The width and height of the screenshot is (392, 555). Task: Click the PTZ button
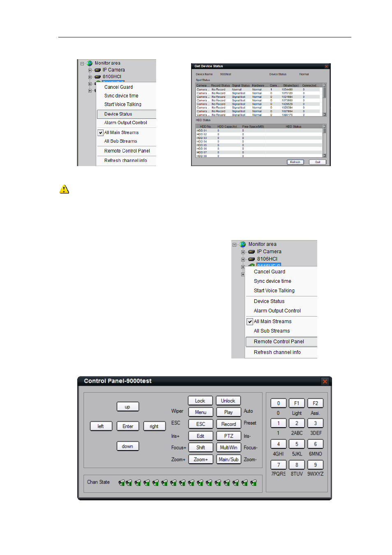click(x=228, y=436)
